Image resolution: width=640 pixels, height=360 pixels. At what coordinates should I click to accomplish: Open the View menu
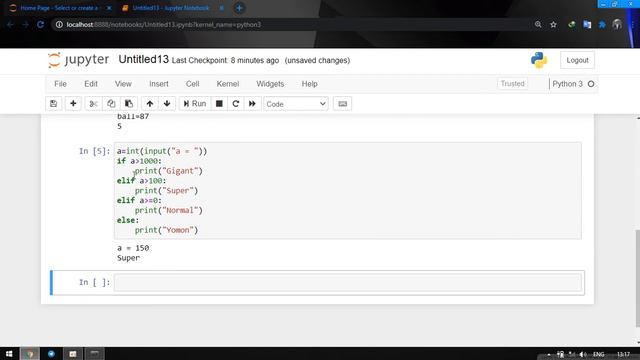tap(123, 84)
